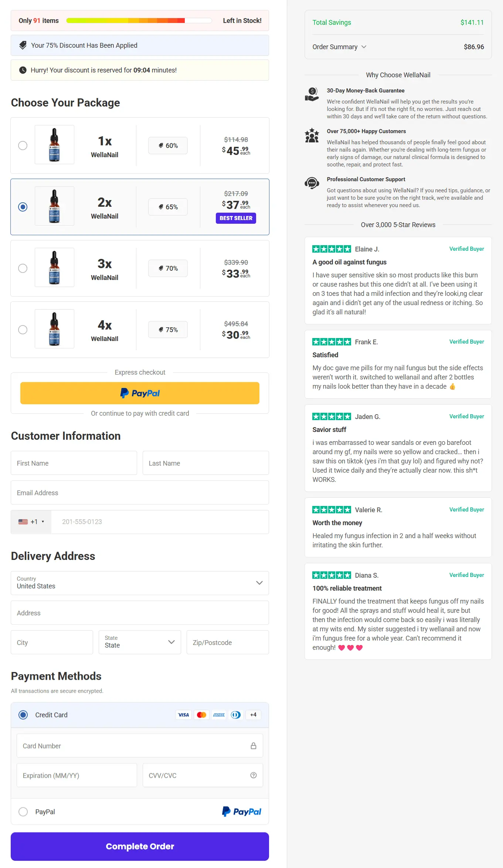
Task: Click the clock icon next to the countdown
Action: (x=23, y=70)
